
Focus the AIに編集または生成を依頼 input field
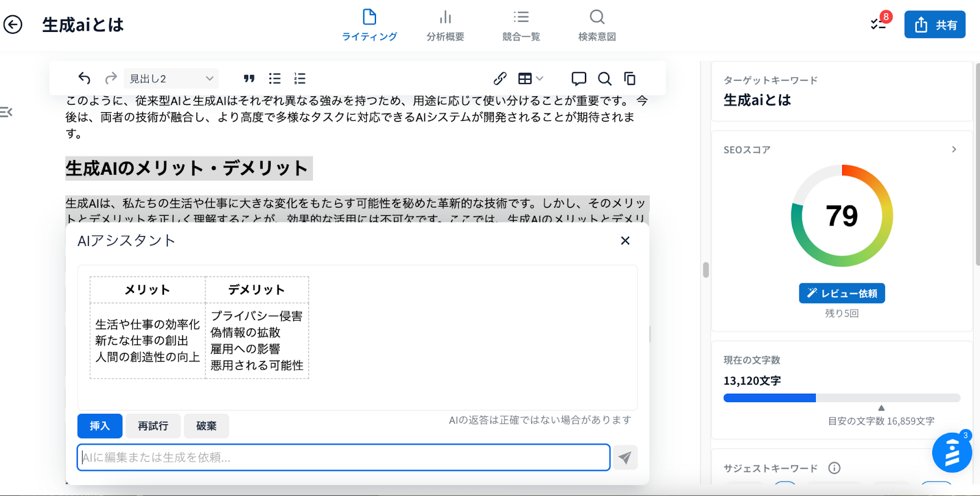(x=344, y=457)
